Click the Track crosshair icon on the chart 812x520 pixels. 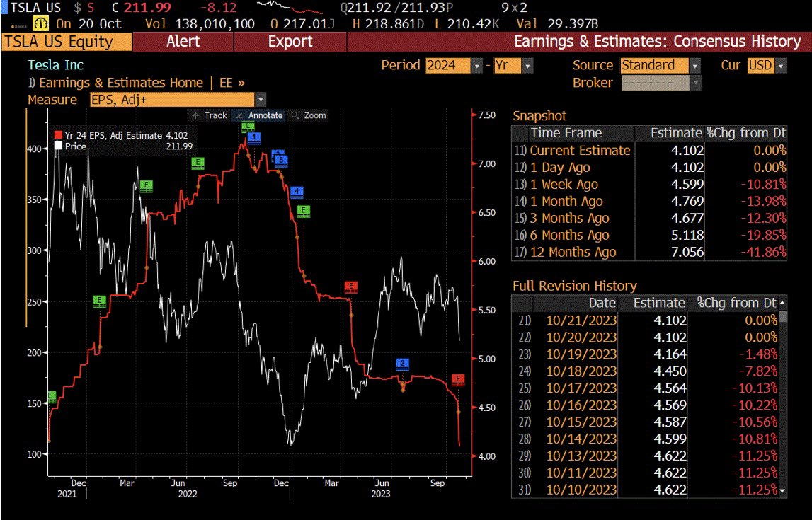[x=196, y=115]
